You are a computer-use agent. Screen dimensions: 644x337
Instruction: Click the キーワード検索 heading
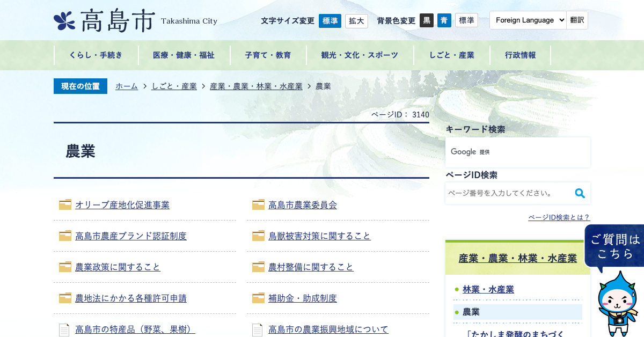pyautogui.click(x=475, y=129)
